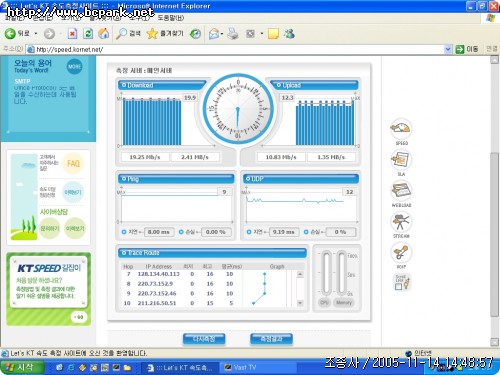Click the right green circle in cyber consultation
Viewport: 500px width, 375px height.
coord(75,229)
